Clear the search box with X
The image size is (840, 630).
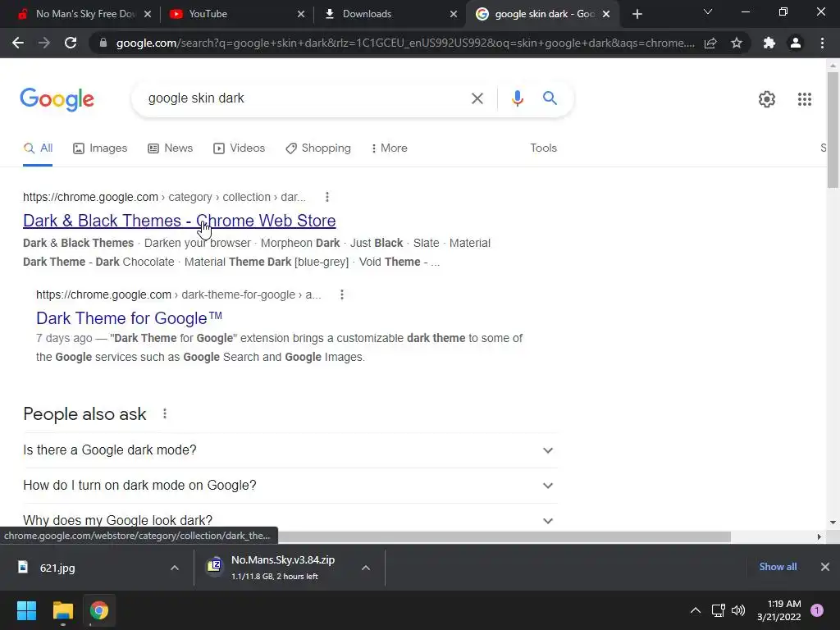(x=477, y=98)
